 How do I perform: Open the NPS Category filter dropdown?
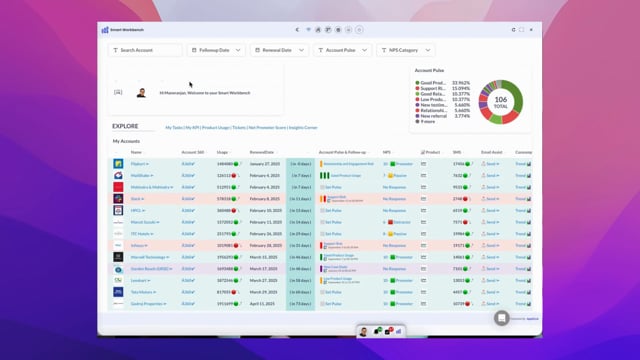[x=406, y=50]
